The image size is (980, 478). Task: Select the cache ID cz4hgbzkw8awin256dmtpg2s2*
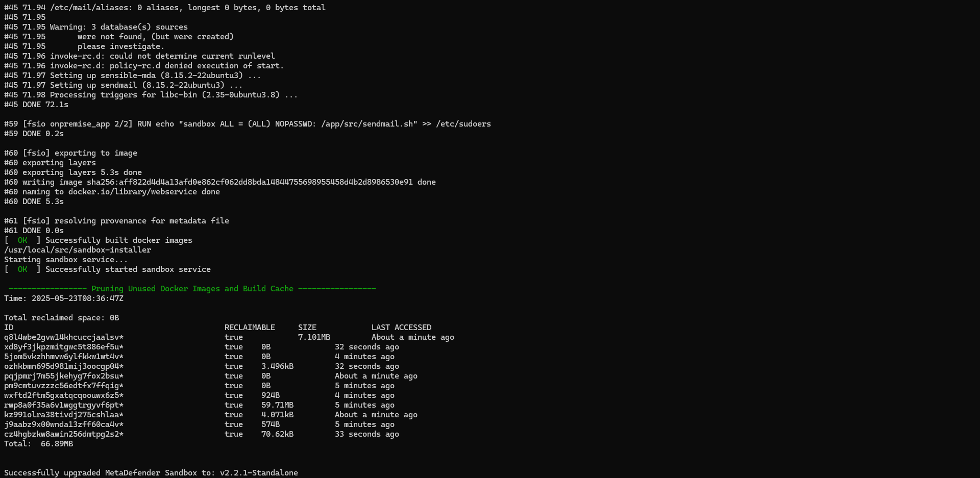coord(64,434)
